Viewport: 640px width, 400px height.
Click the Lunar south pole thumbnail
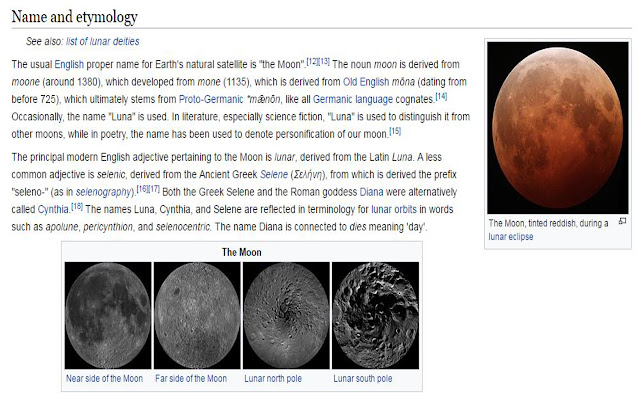pos(374,314)
